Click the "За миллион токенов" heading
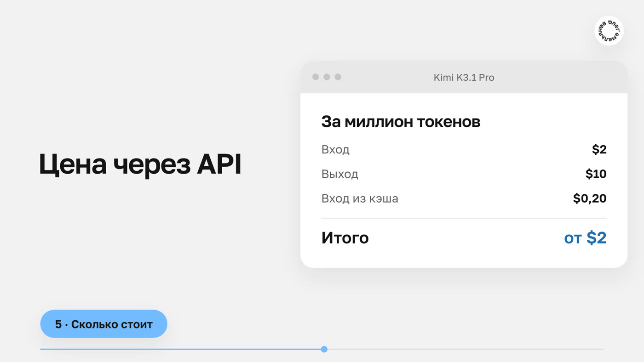644x362 pixels. 401,122
